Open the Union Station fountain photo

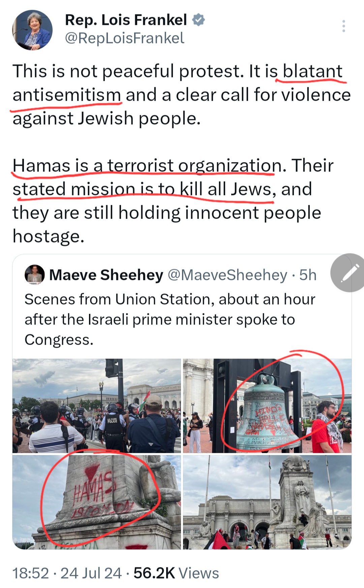point(267,502)
